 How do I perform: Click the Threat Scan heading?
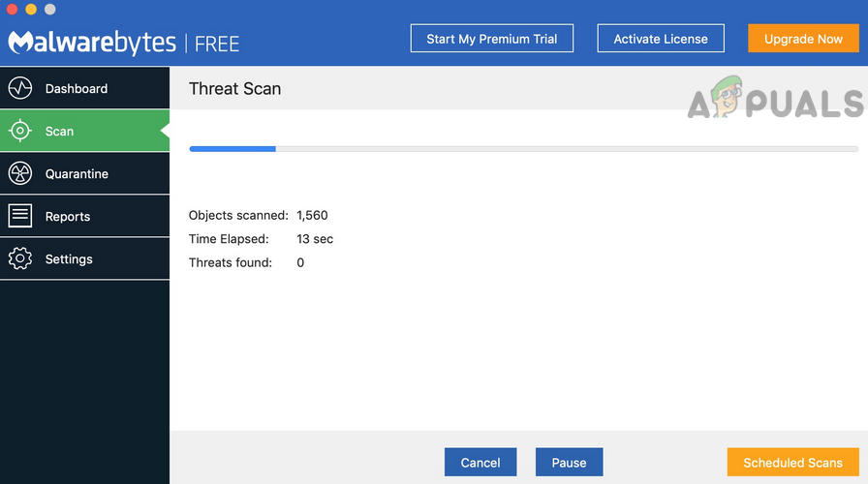(234, 88)
